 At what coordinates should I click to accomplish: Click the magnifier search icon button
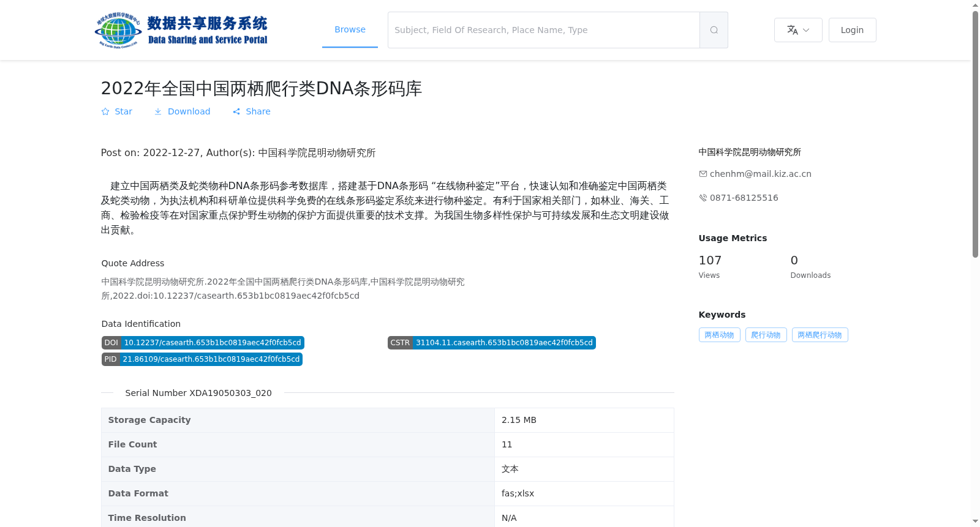click(714, 30)
